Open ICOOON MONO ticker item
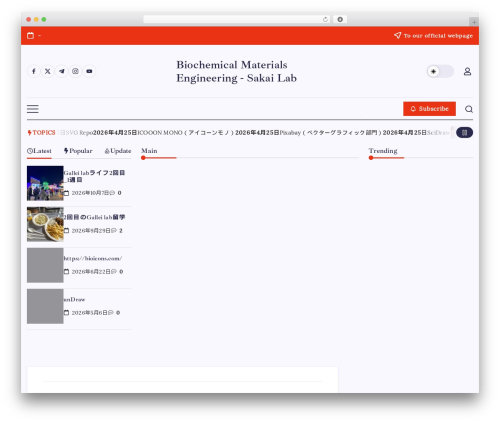Screen dimensions: 500x423 click(x=186, y=133)
